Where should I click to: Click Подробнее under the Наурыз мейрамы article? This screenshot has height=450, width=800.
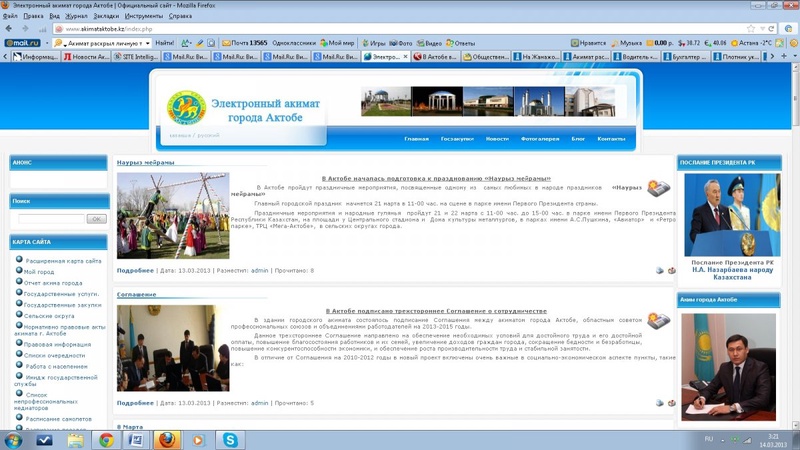[135, 270]
